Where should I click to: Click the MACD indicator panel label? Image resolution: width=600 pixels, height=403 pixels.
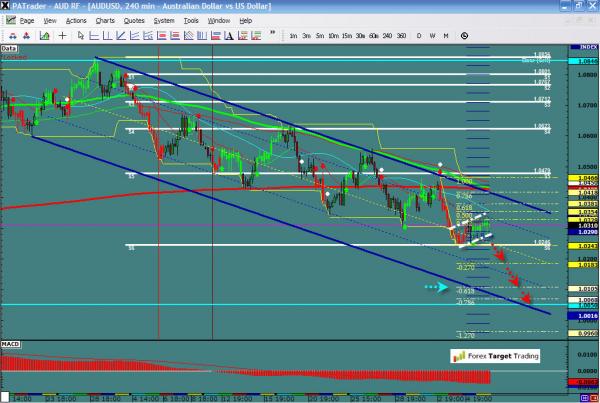(x=10, y=346)
